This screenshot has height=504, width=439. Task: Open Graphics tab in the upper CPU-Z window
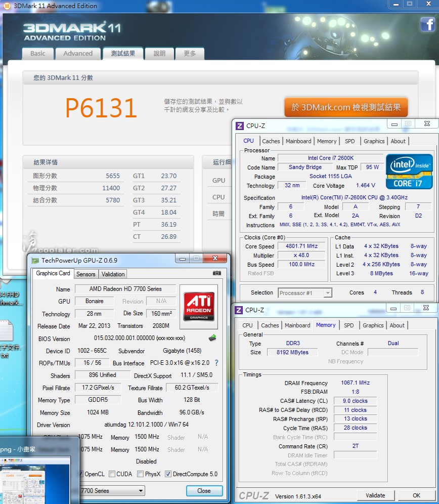pyautogui.click(x=374, y=141)
